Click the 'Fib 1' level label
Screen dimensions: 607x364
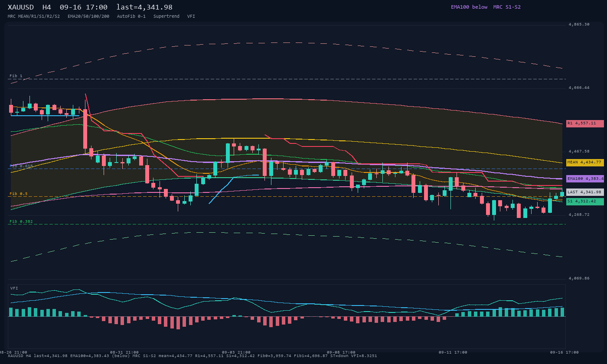[16, 76]
